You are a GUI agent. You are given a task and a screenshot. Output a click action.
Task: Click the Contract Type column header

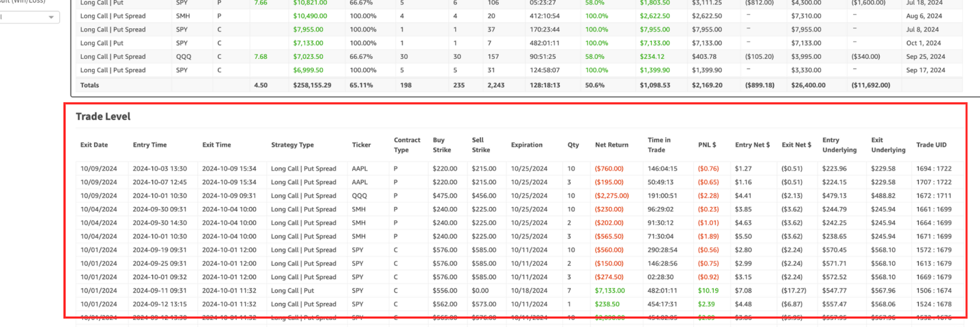click(x=407, y=145)
